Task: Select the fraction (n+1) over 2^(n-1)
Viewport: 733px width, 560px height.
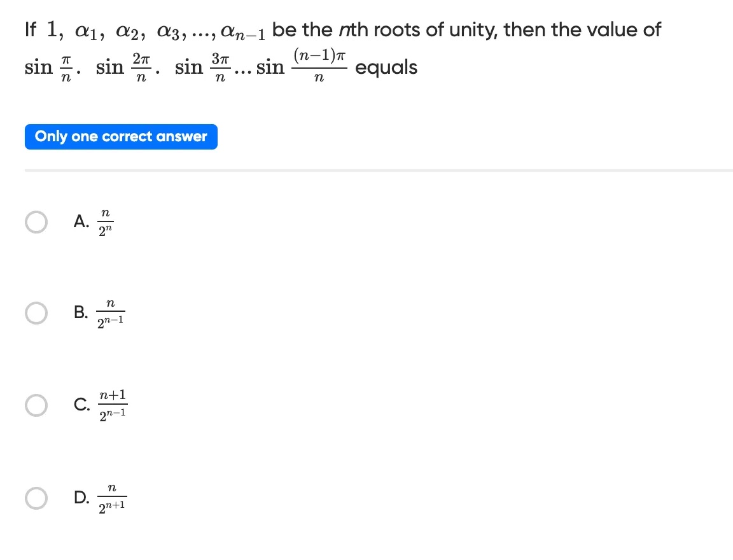Action: point(113,404)
